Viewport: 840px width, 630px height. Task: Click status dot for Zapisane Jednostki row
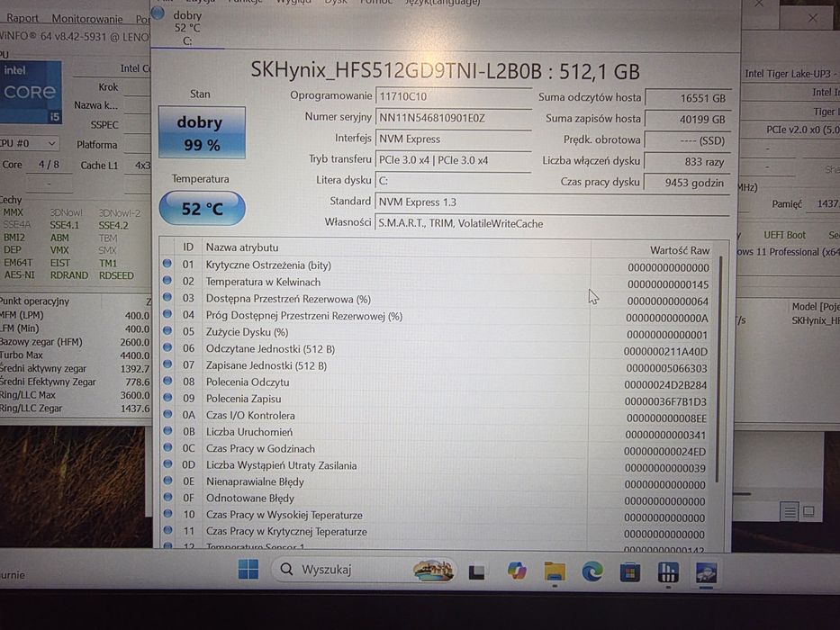167,364
